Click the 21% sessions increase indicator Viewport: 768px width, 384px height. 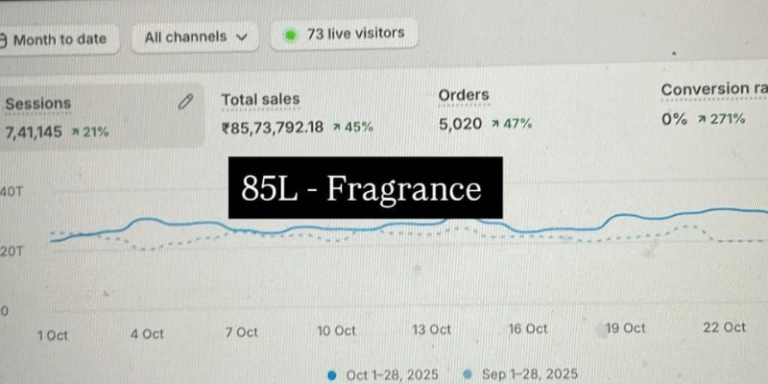click(x=90, y=132)
